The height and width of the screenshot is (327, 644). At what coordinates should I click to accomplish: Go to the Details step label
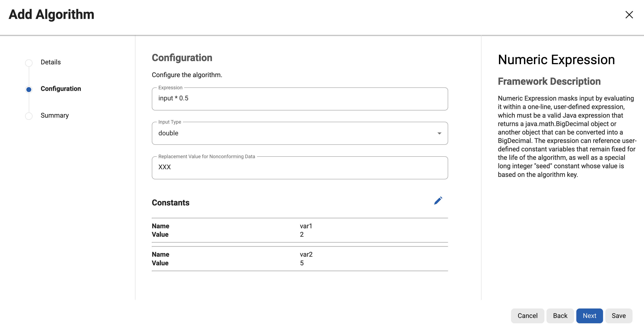(51, 62)
